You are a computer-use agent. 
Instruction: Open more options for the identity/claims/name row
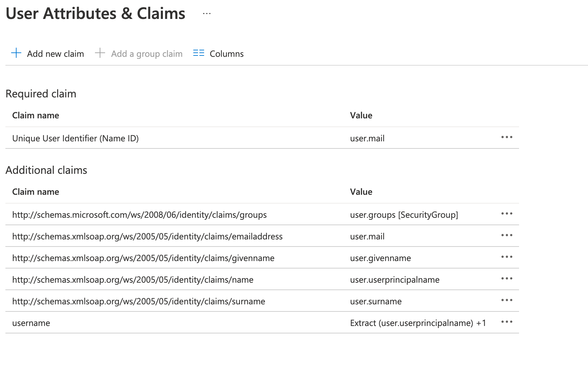[x=507, y=279]
